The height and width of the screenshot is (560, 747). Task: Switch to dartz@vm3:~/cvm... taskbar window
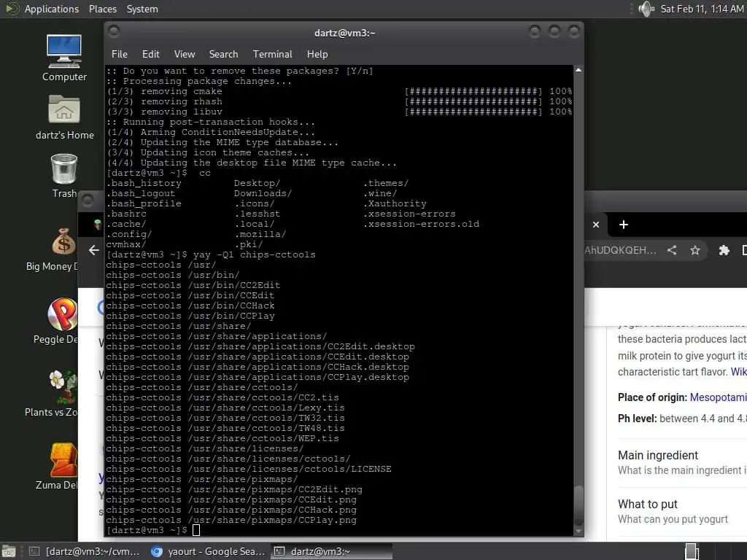[85, 551]
